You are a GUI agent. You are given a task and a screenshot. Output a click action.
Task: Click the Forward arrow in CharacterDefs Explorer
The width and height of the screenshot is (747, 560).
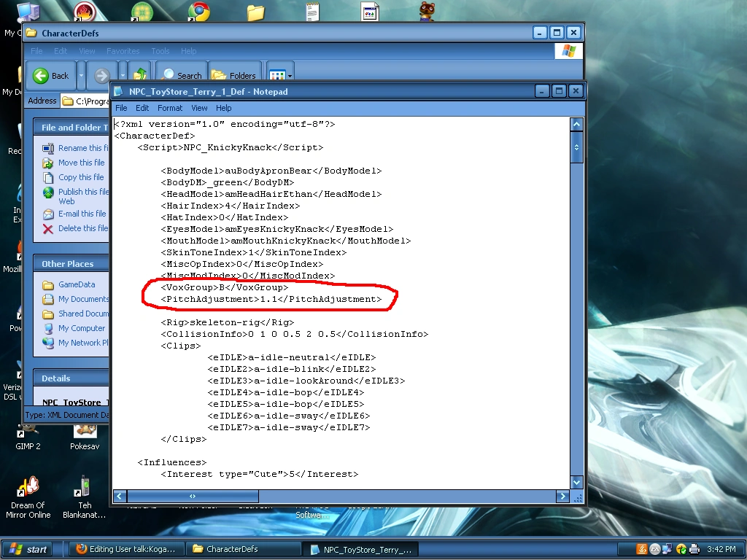pyautogui.click(x=101, y=75)
